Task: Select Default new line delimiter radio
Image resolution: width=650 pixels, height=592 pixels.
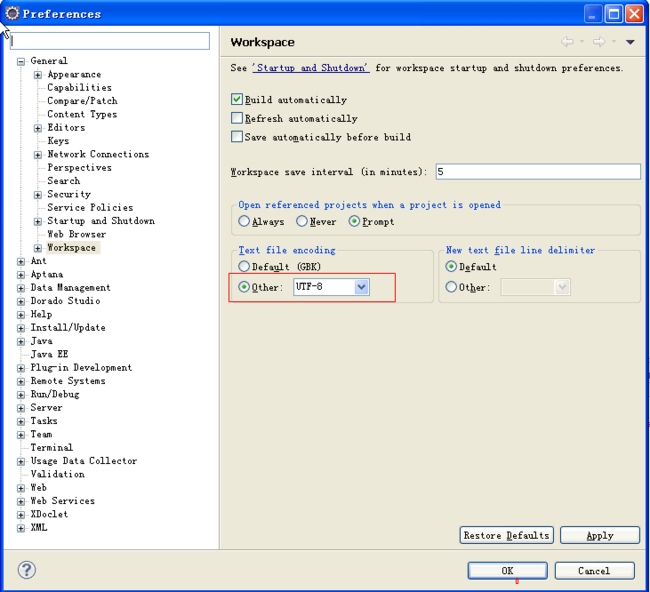Action: click(451, 266)
